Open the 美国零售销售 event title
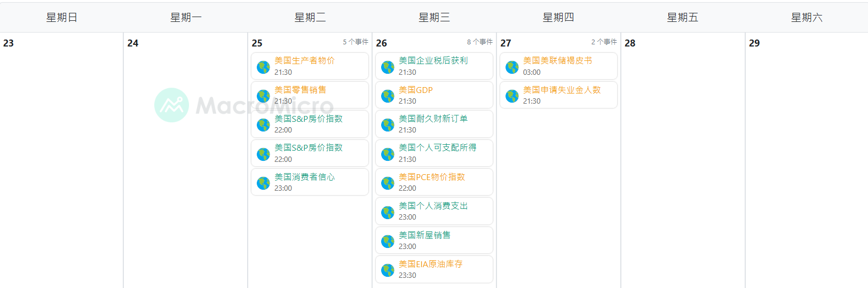 tap(300, 90)
